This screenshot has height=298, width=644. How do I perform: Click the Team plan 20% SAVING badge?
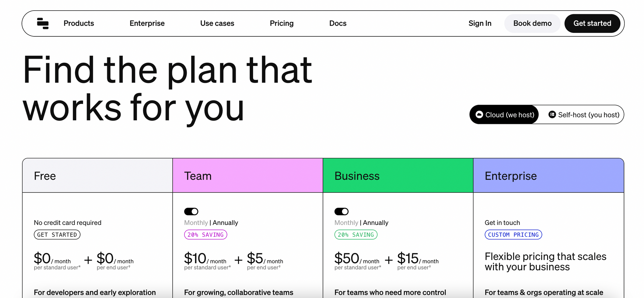(x=205, y=235)
